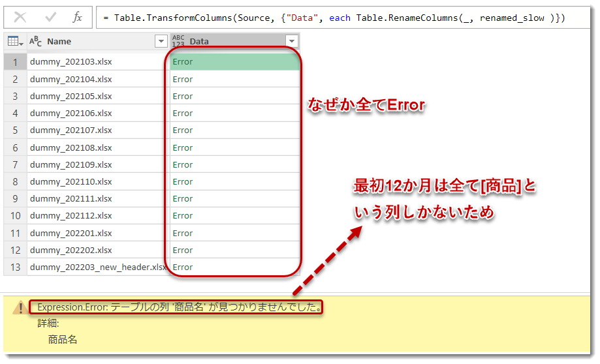
Task: Click the 商品名 detail value
Action: click(x=63, y=339)
